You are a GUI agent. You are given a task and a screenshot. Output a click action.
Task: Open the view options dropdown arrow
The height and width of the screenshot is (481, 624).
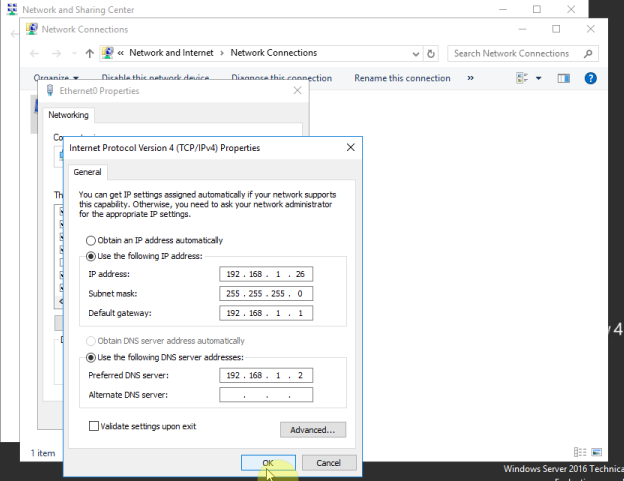coord(538,78)
